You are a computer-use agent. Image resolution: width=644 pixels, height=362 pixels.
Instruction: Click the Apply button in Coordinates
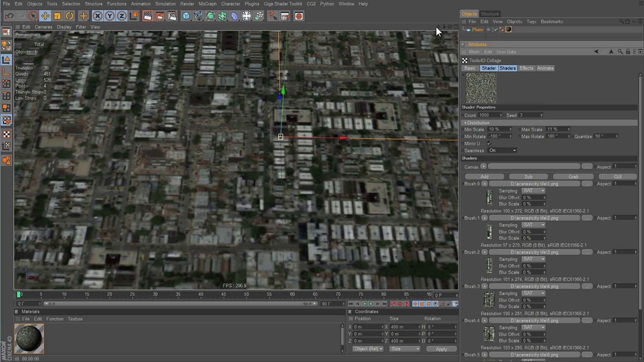coord(441,349)
